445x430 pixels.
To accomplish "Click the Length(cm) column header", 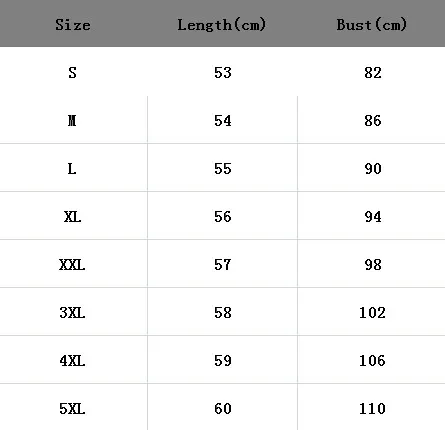I will (222, 25).
